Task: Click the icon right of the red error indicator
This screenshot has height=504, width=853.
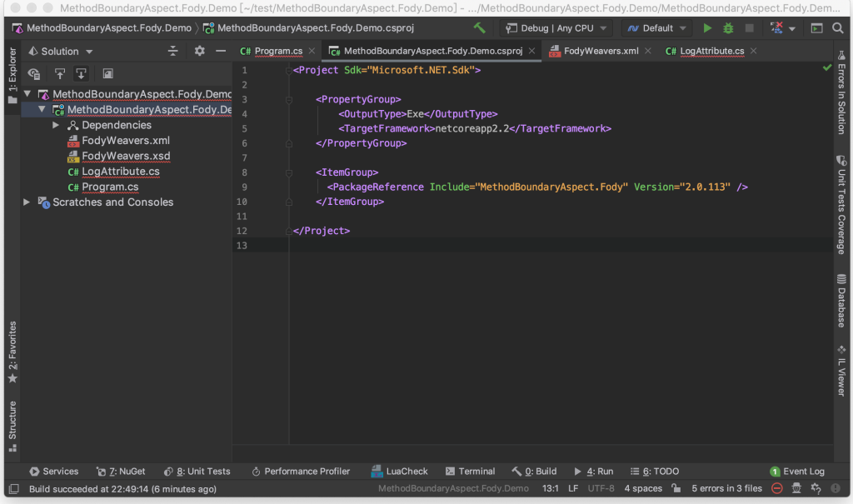Action: 796,488
